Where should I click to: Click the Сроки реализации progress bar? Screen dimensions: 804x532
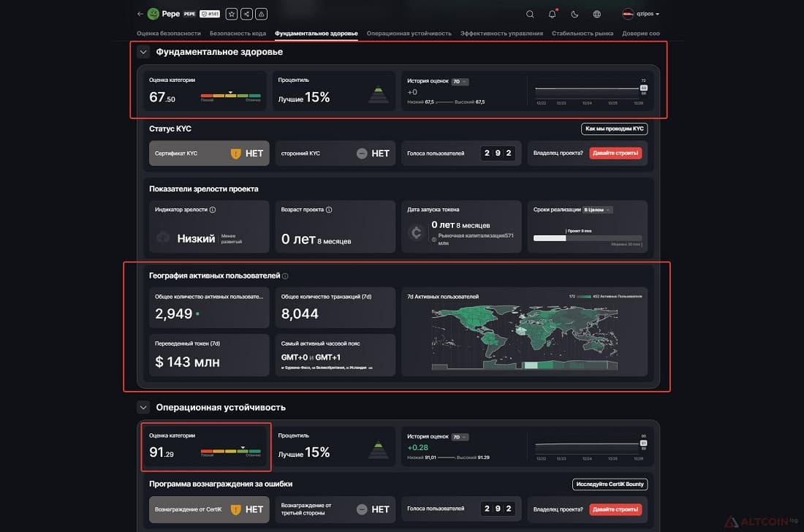588,238
